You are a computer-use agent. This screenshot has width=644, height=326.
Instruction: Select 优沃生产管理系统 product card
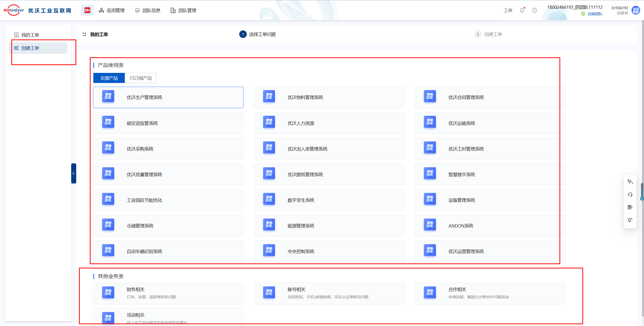pos(168,98)
